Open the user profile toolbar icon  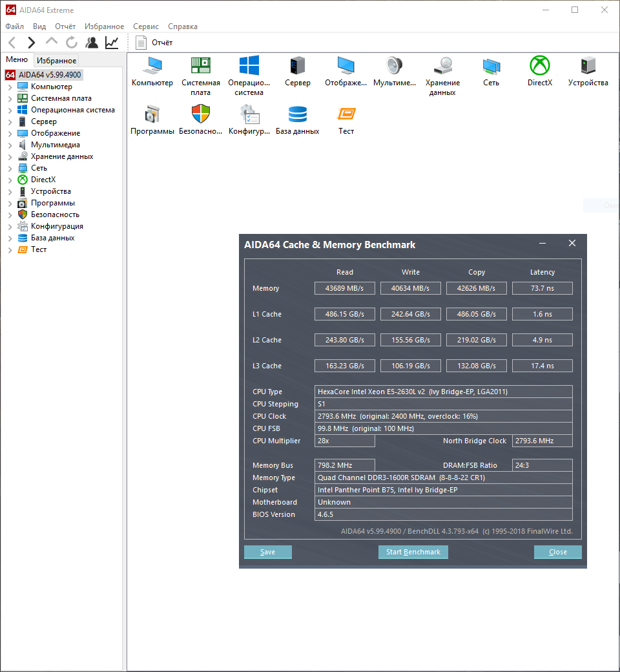92,43
